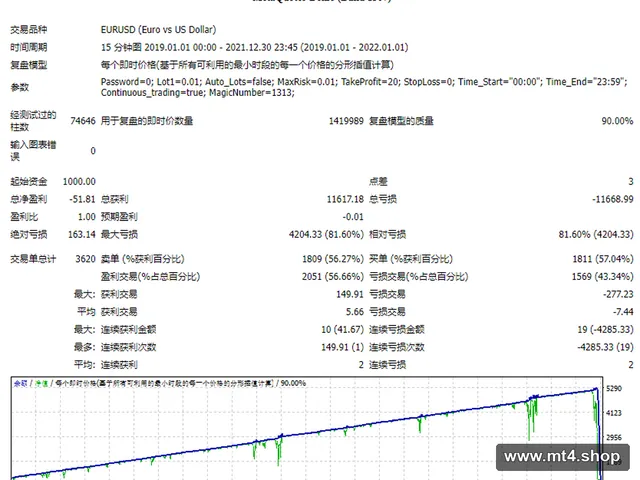The height and width of the screenshot is (480, 640).
Task: Click the '复盘模型' row label
Action: pos(29,65)
